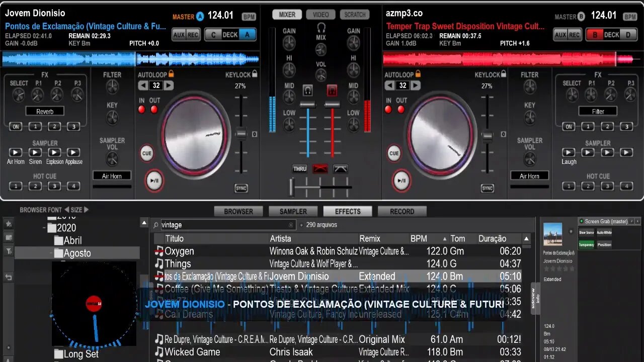
Task: Click the left deck KEYLOCK lock icon
Action: (x=255, y=74)
